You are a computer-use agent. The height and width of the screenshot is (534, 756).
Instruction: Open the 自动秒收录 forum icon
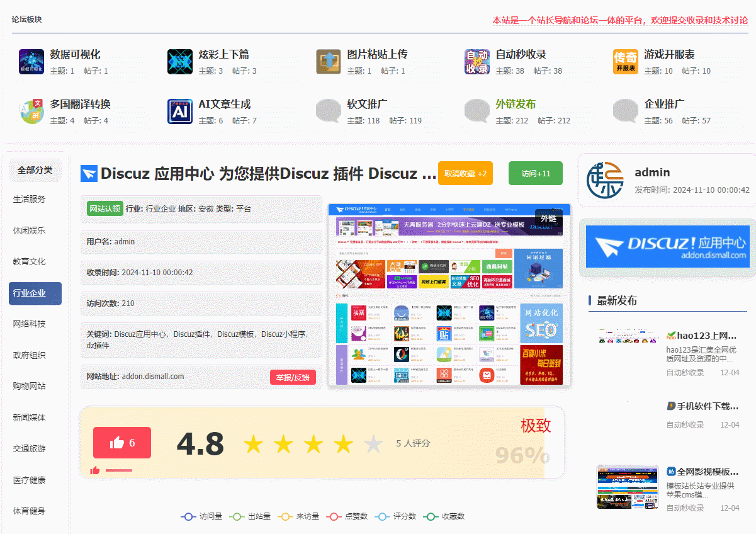pyautogui.click(x=477, y=62)
